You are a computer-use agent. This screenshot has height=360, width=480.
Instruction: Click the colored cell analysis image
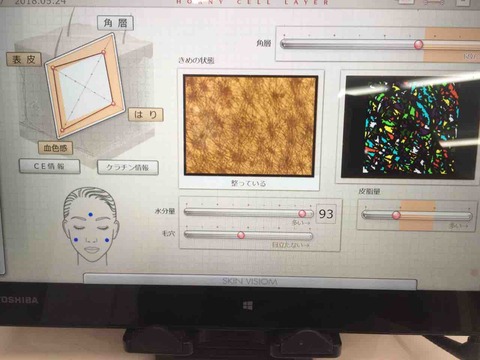click(x=411, y=127)
